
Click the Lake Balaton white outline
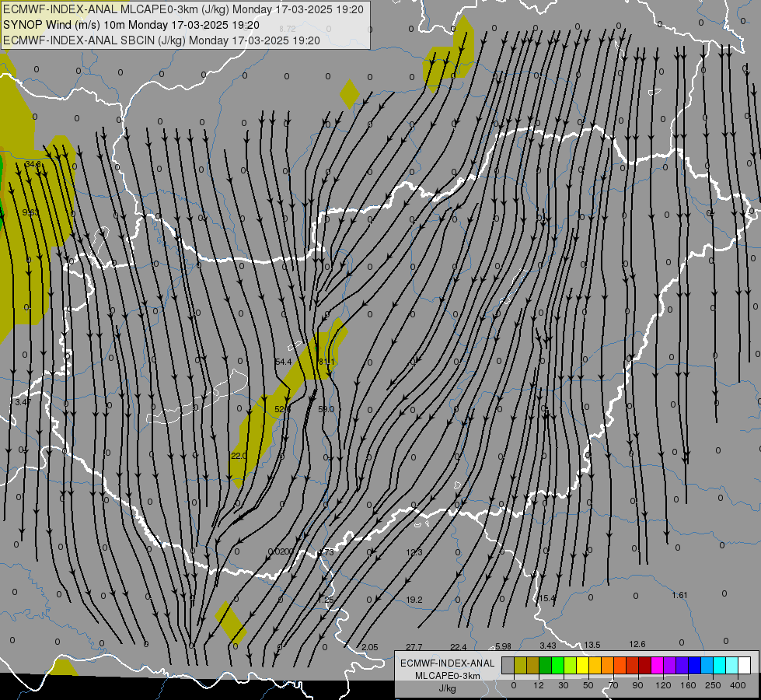click(198, 396)
